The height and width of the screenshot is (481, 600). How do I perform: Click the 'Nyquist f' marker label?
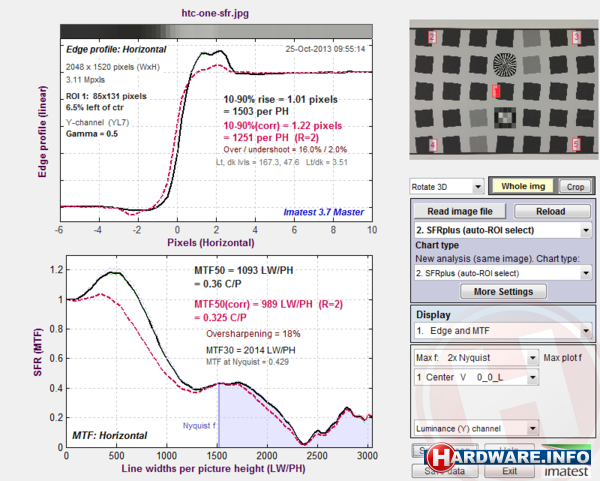click(199, 426)
